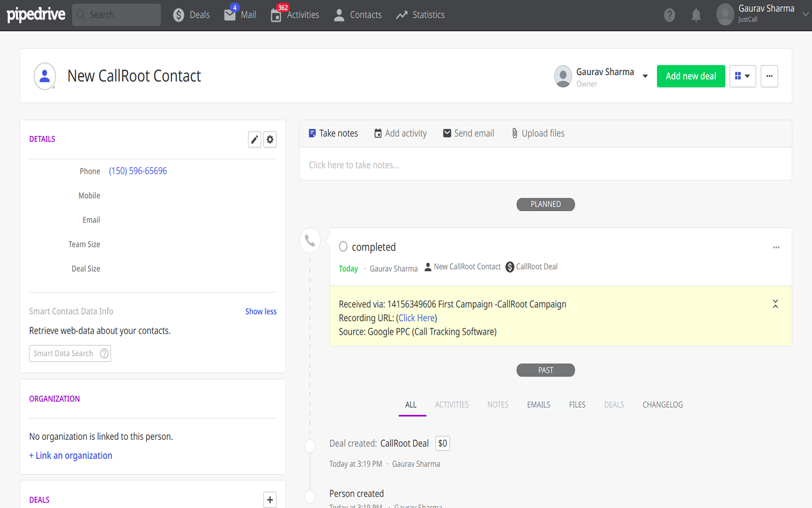
Task: Click the Smart Data Search help icon
Action: 104,353
